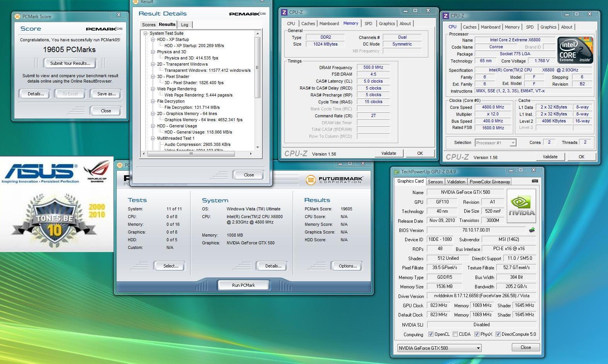Viewport: 608px width, 364px height.
Task: Click Options button under Results
Action: coord(347,266)
